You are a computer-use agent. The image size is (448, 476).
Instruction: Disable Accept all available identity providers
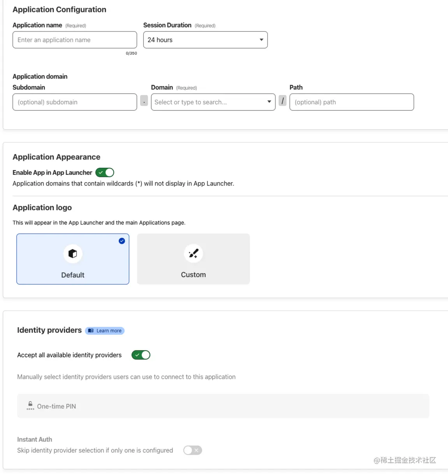[x=141, y=355]
